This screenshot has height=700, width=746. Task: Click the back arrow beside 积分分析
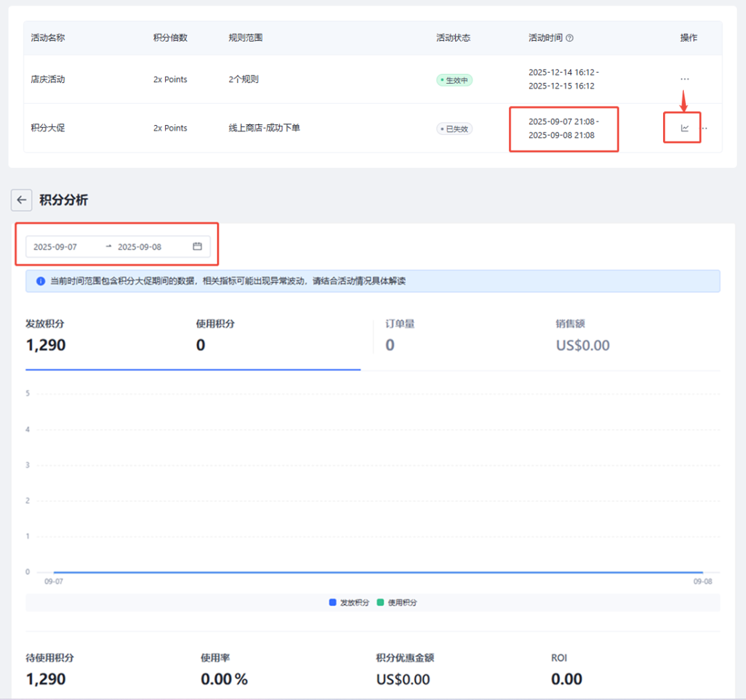pyautogui.click(x=22, y=200)
